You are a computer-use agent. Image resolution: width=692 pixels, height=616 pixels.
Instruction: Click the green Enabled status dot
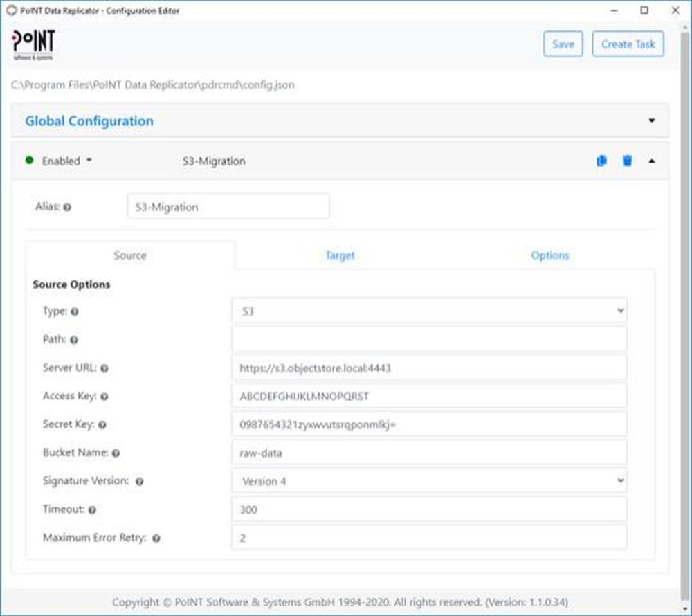(30, 160)
